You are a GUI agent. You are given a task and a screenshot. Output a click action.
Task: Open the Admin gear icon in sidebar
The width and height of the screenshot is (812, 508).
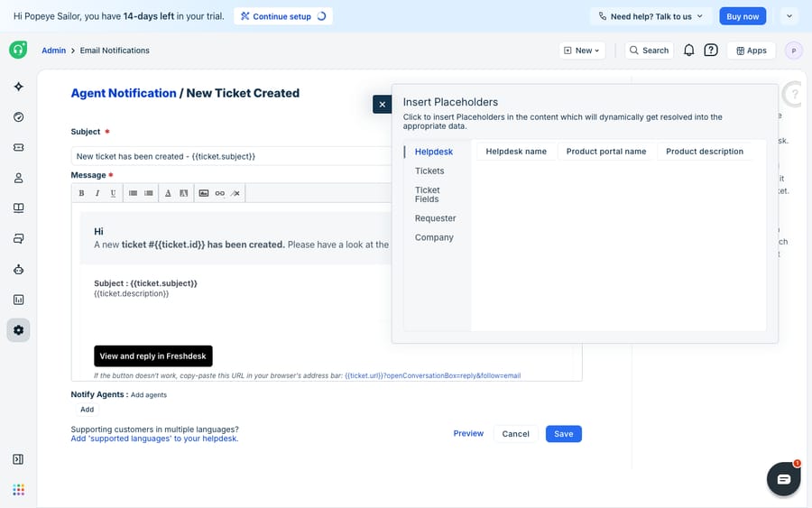click(x=19, y=330)
